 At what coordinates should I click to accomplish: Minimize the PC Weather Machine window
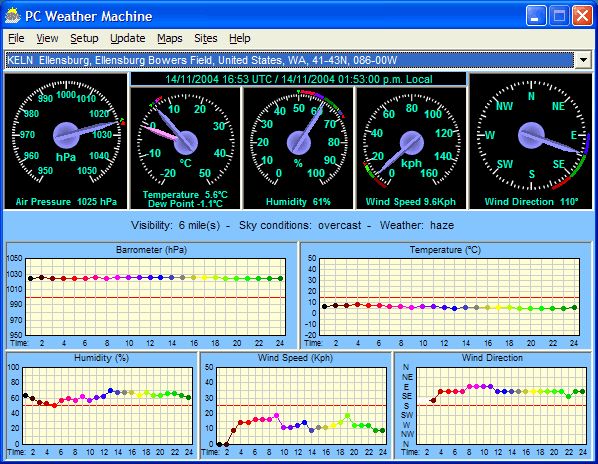[535, 16]
